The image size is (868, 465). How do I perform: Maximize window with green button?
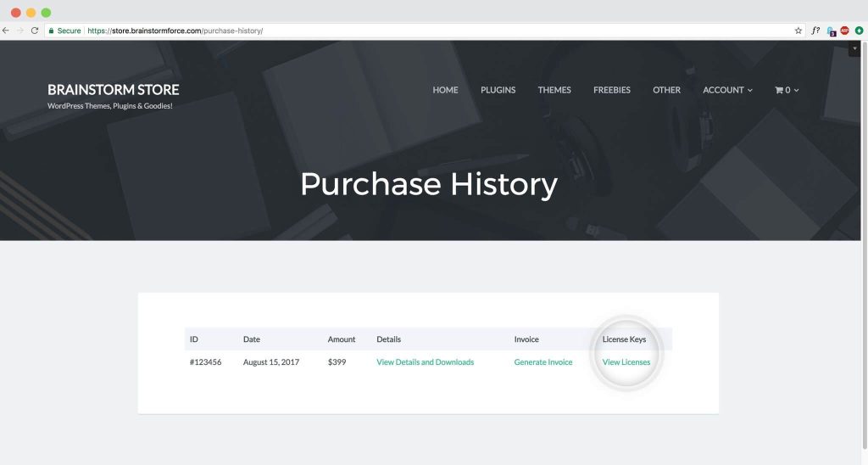click(46, 12)
